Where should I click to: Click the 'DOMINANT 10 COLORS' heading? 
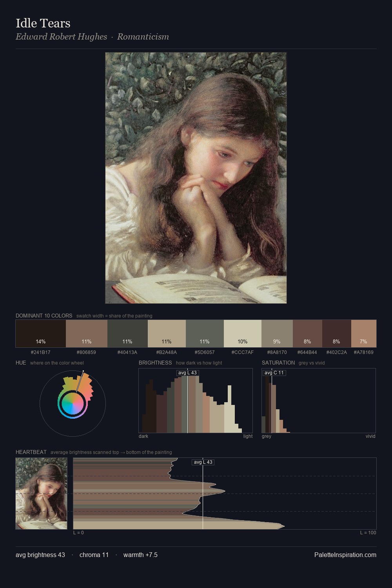click(x=44, y=316)
